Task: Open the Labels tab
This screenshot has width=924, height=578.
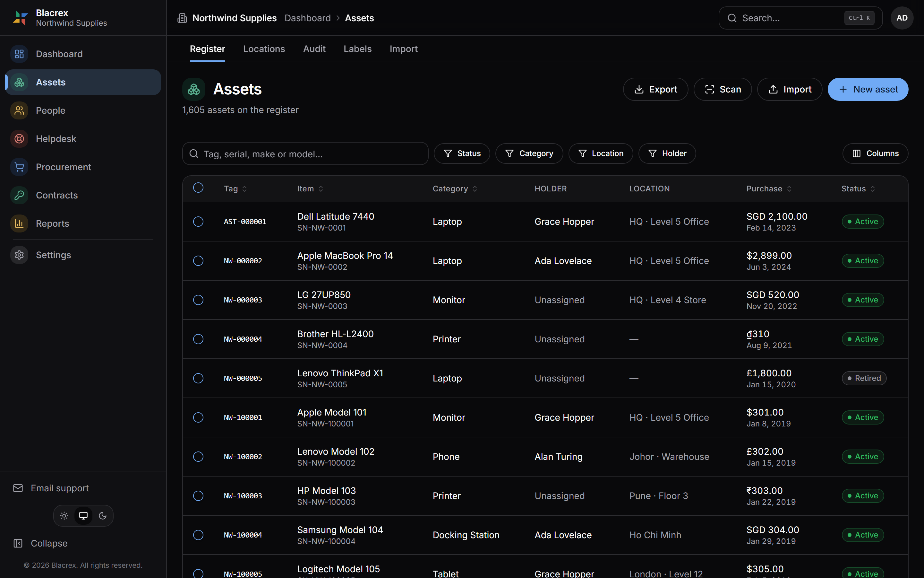Action: coord(357,49)
